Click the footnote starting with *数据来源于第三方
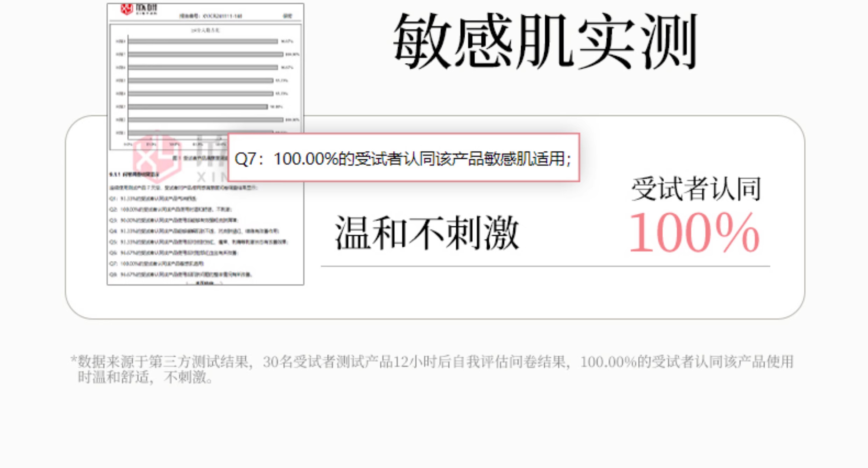The height and width of the screenshot is (468, 868). point(432,362)
